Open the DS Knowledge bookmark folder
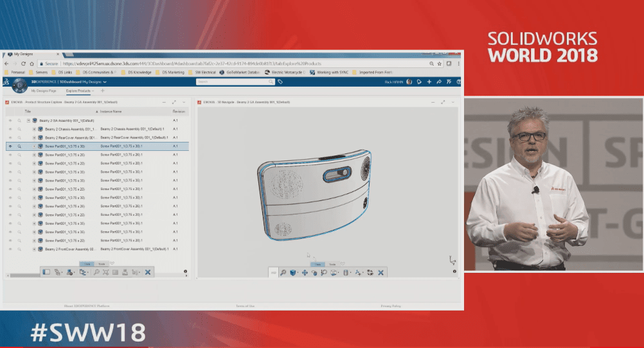644x348 pixels. (x=137, y=72)
